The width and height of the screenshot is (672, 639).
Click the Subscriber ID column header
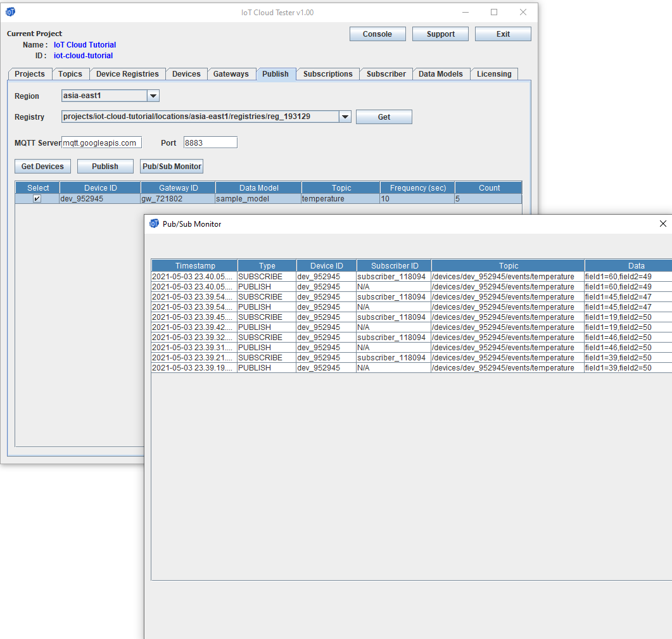(395, 266)
